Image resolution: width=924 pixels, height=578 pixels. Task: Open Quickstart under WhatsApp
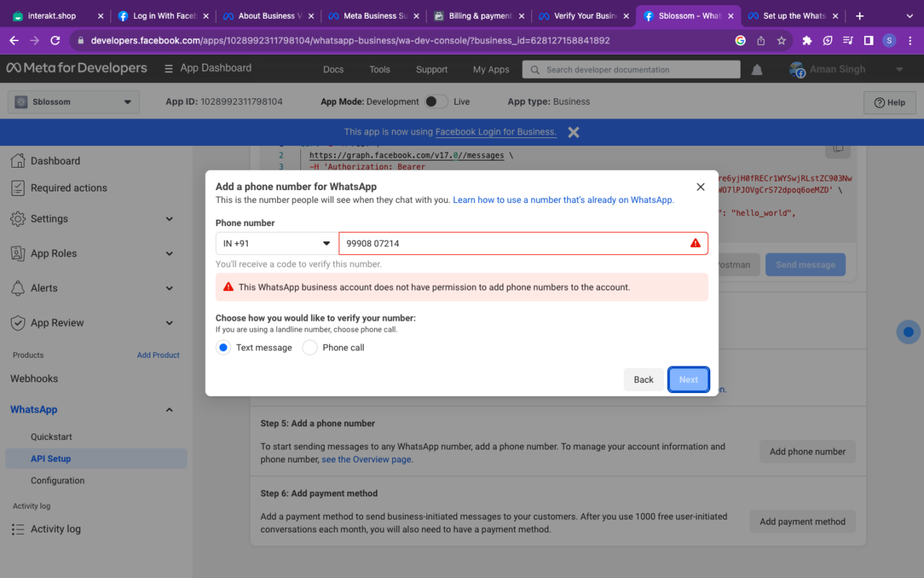51,437
